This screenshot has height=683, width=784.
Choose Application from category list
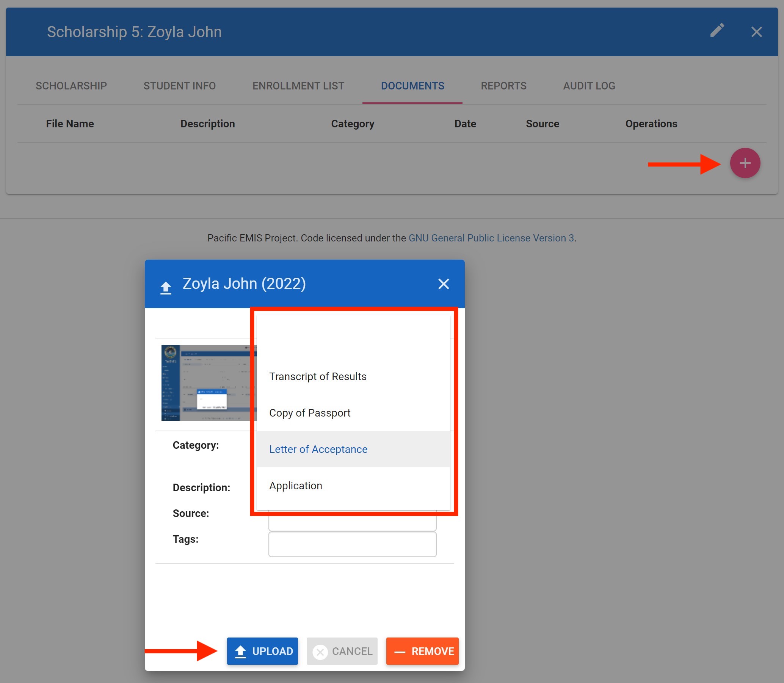pyautogui.click(x=295, y=486)
